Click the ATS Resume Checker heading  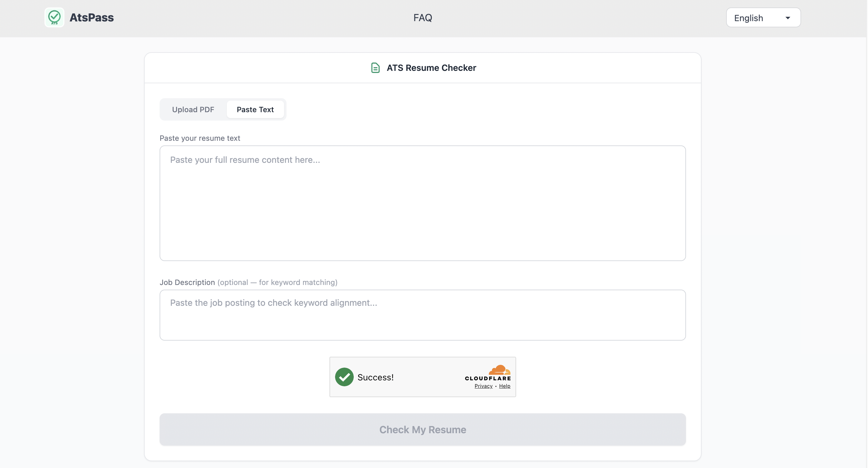(x=431, y=67)
